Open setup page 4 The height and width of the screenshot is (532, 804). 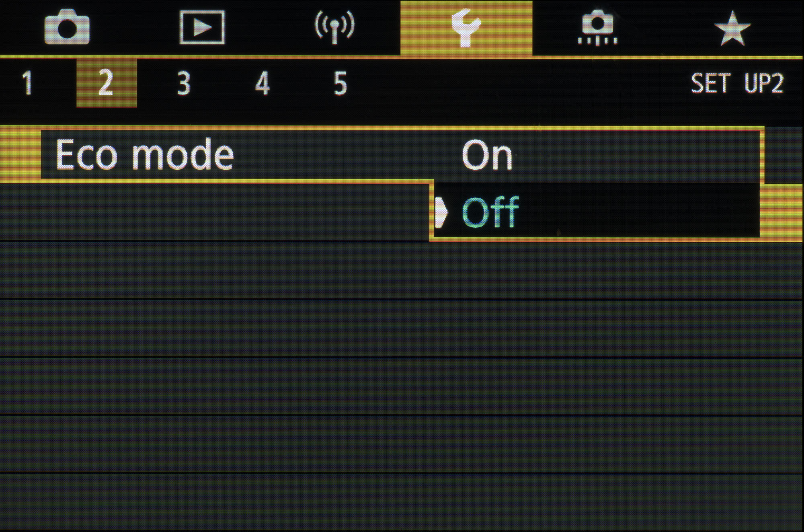262,83
